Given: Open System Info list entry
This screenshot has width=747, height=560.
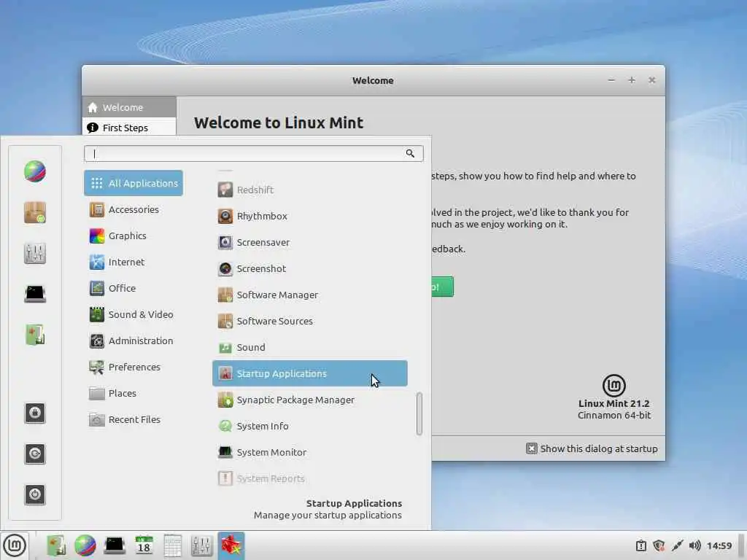Looking at the screenshot, I should [x=309, y=426].
